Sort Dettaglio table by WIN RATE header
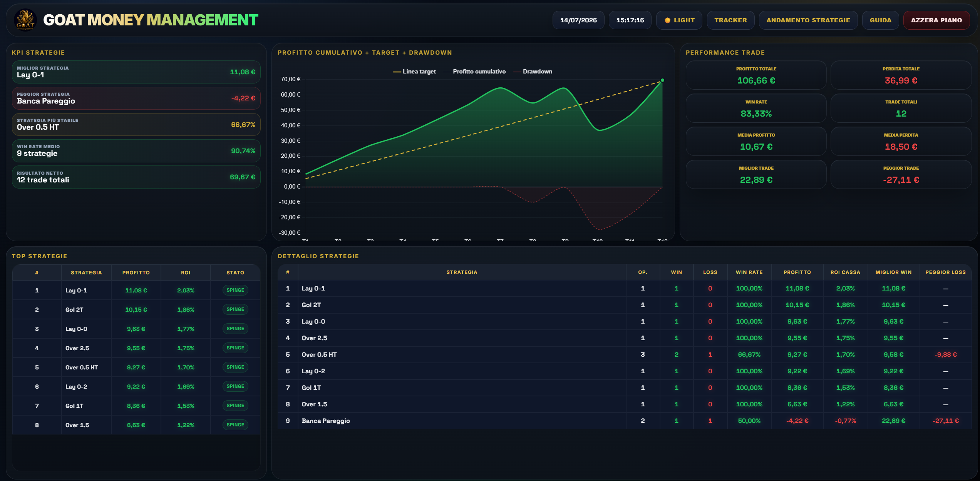This screenshot has width=980, height=481. point(749,272)
